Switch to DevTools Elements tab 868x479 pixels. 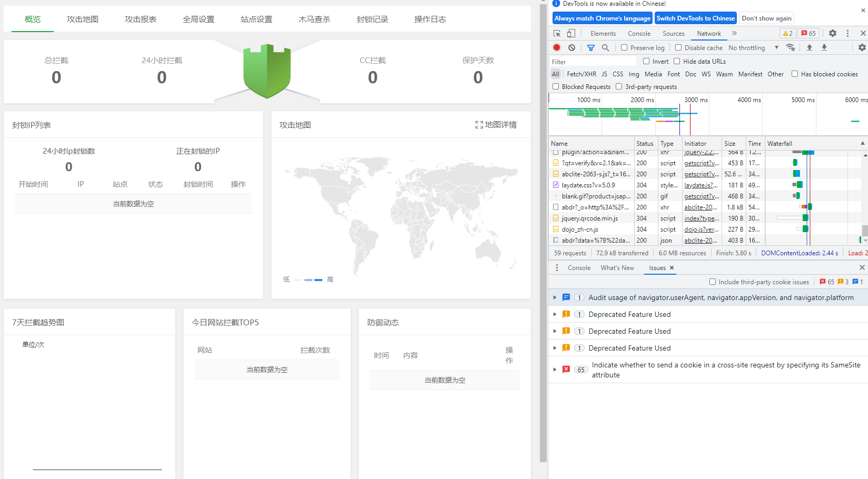[603, 33]
